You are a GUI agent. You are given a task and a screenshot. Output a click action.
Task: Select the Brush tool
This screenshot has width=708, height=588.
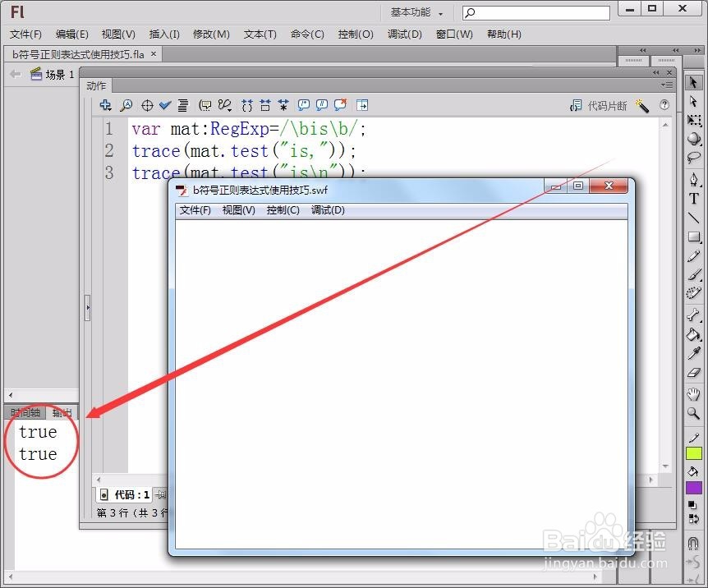coord(693,274)
